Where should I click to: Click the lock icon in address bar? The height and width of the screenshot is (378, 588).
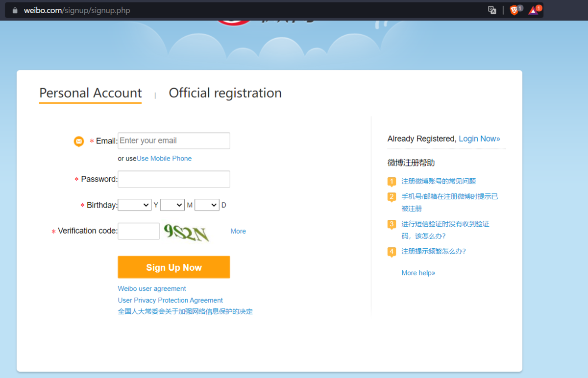[x=15, y=10]
